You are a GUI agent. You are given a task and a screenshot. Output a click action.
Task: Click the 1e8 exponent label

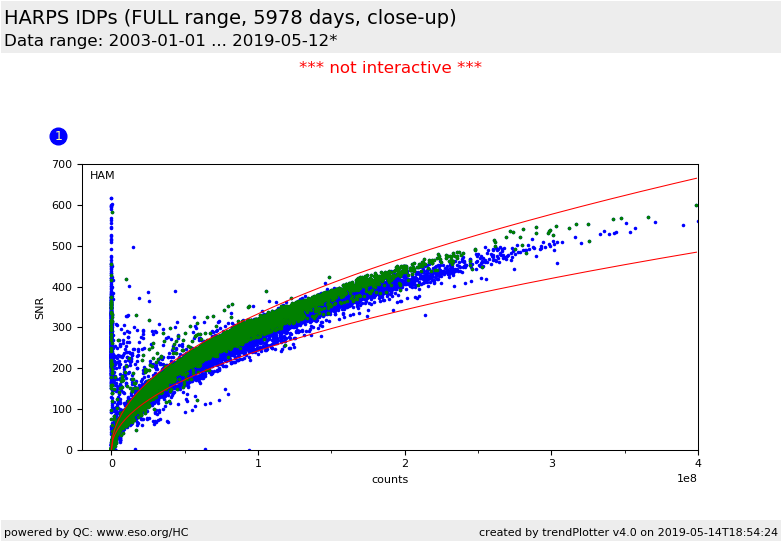coord(686,479)
